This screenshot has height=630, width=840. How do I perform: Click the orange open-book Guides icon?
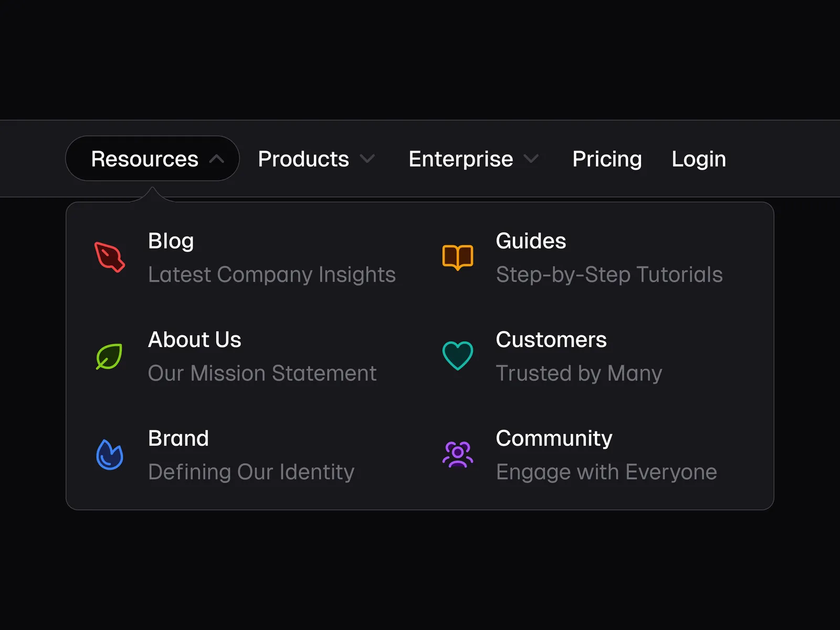point(458,257)
